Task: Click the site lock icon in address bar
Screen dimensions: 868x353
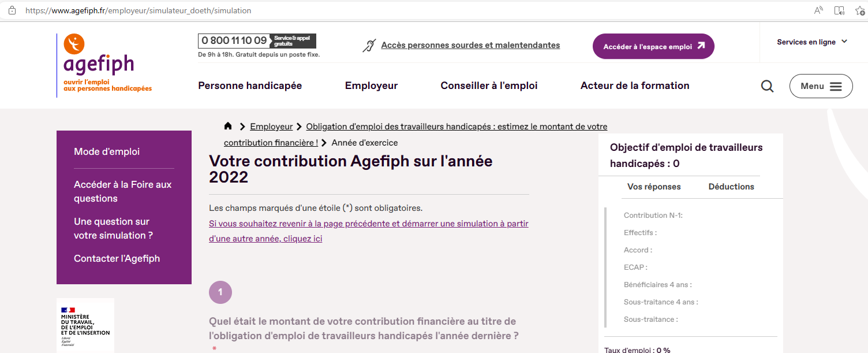Action: coord(12,10)
